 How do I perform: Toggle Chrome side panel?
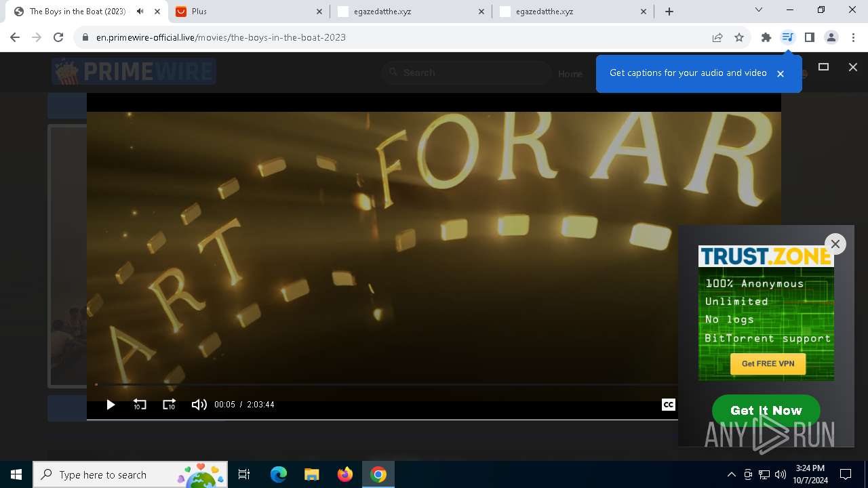click(809, 37)
